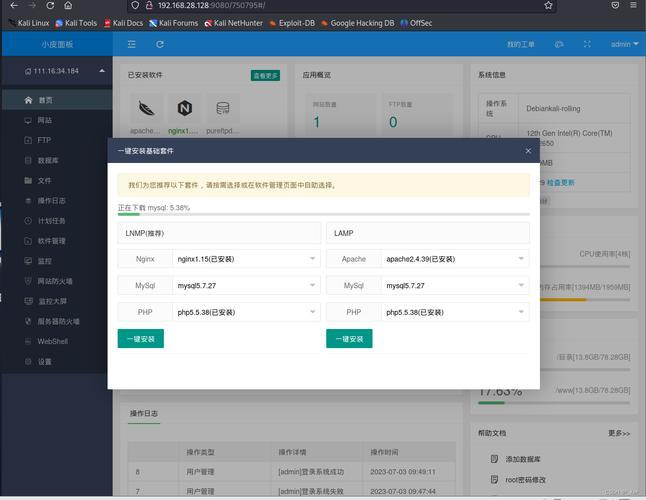Click the nginx hexagon icon
Viewport: 646px width, 500px height.
[x=185, y=108]
